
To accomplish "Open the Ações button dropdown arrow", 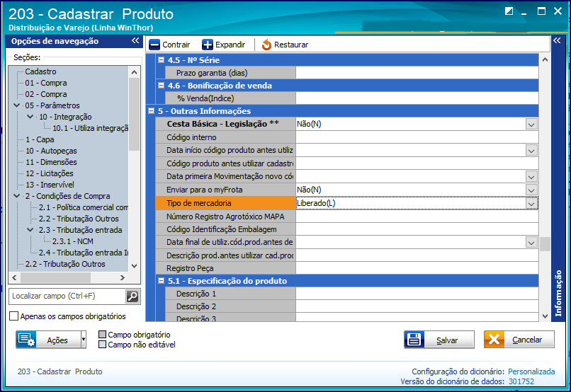I will (84, 340).
